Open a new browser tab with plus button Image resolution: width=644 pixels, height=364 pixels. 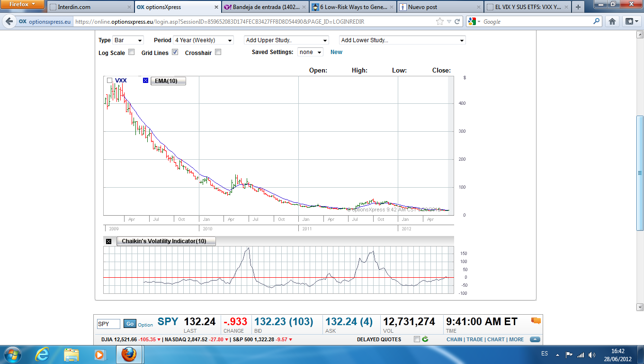[578, 7]
